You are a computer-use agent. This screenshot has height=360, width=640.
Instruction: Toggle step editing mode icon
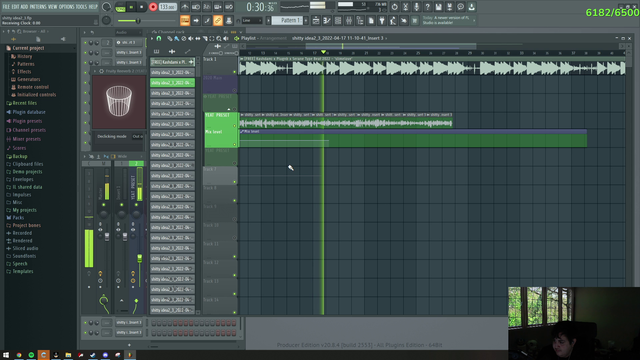pos(207,20)
